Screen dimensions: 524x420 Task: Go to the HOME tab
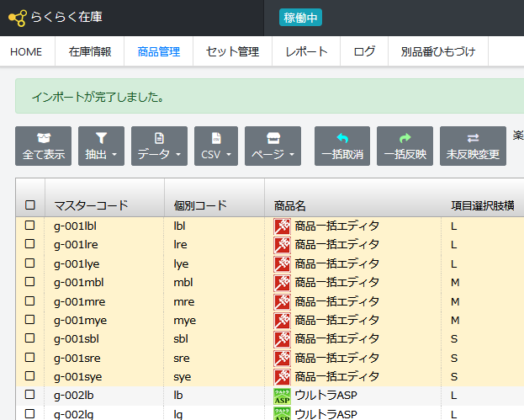click(x=26, y=51)
